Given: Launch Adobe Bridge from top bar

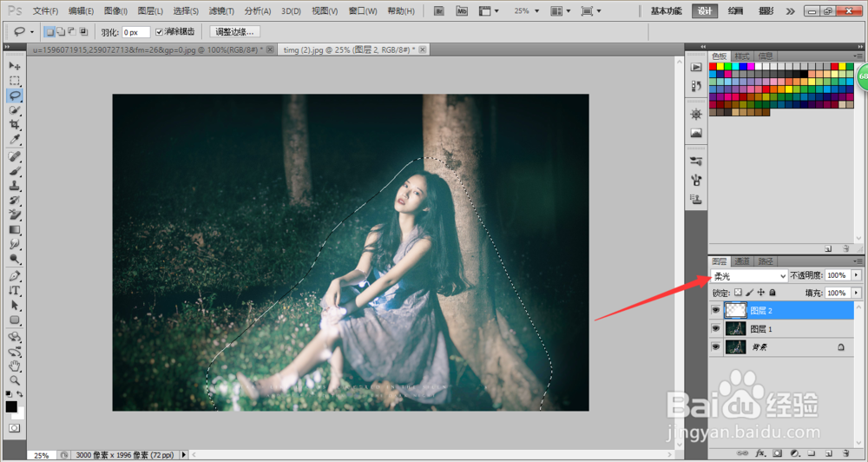Looking at the screenshot, I should 439,10.
